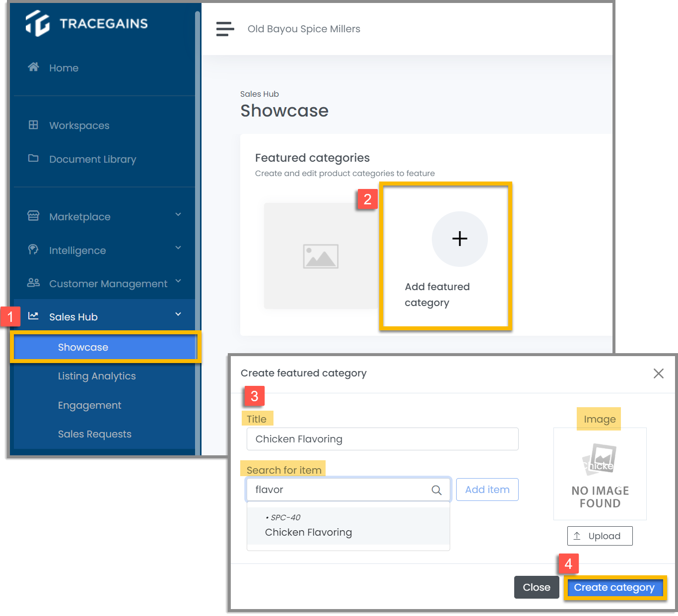Open Listing Analytics from the sidebar

[97, 376]
